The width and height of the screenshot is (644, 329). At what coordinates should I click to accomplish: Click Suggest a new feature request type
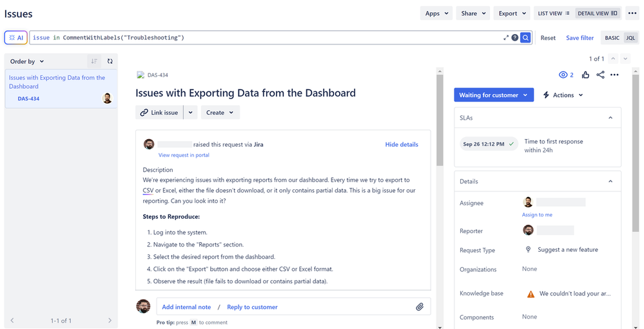(x=567, y=249)
